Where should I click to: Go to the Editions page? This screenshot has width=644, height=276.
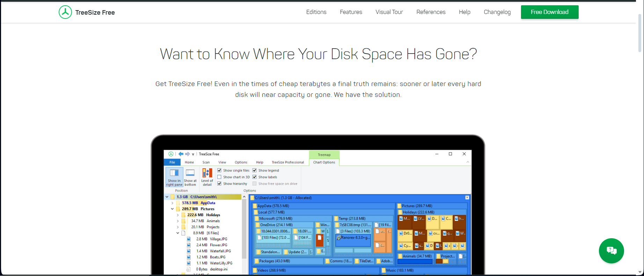tap(316, 12)
